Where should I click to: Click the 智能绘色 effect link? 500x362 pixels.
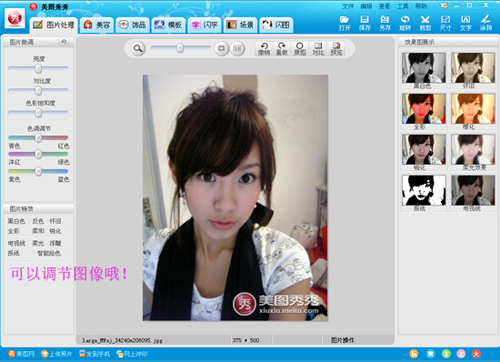click(x=49, y=253)
